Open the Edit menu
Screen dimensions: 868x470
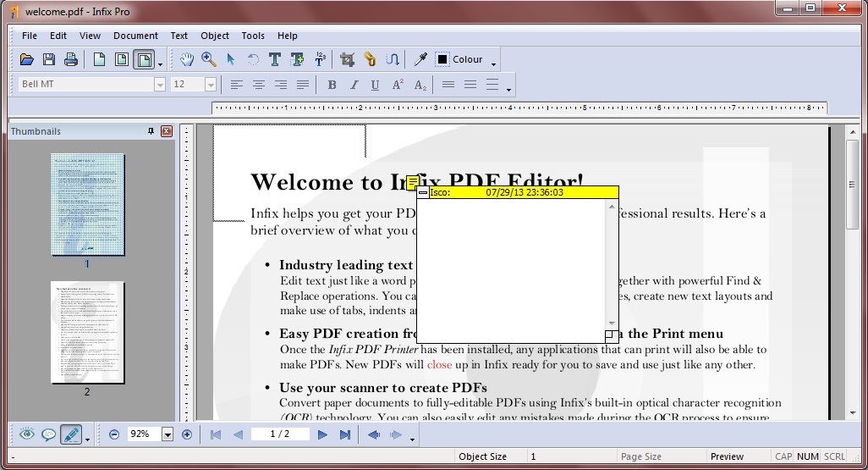pyautogui.click(x=58, y=36)
